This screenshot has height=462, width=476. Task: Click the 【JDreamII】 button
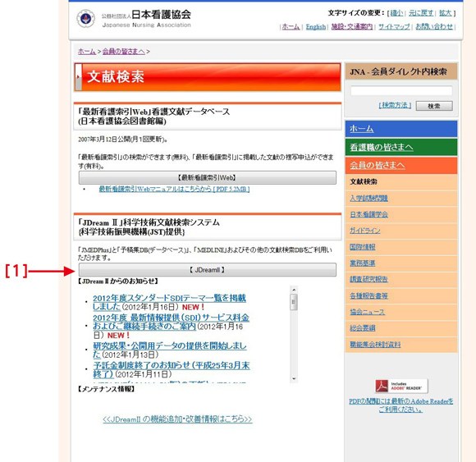(x=208, y=269)
